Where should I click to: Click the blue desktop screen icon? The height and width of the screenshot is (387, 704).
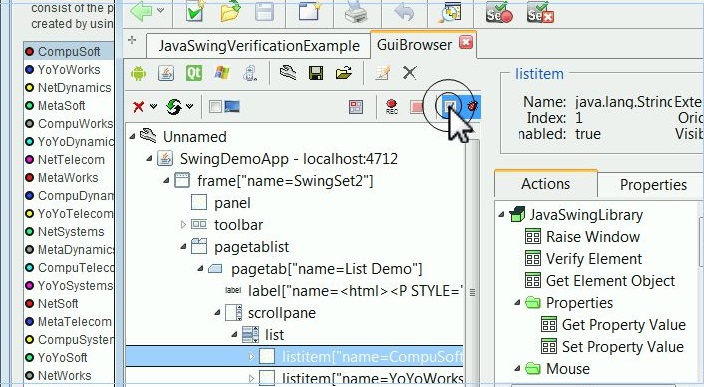[232, 106]
